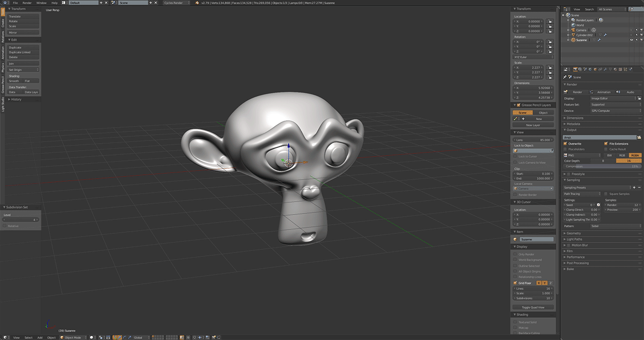Switch to the Create tab in tool shelf
This screenshot has width=644, height=340.
[2, 24]
